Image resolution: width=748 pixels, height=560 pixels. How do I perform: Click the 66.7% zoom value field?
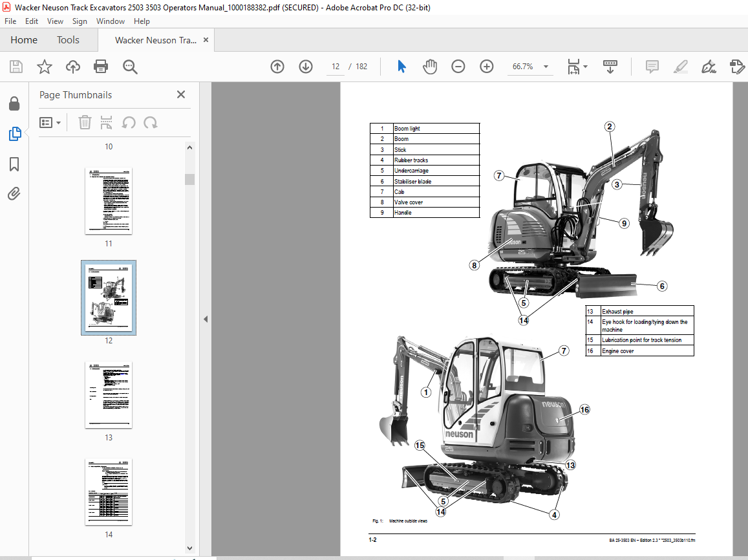tap(523, 67)
